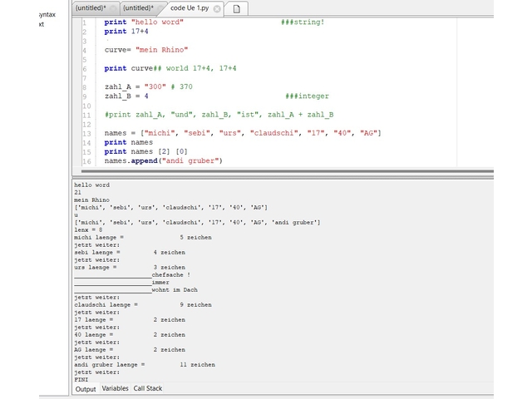Click the output line "lenx = 8"
The width and height of the screenshot is (532, 399).
point(88,229)
